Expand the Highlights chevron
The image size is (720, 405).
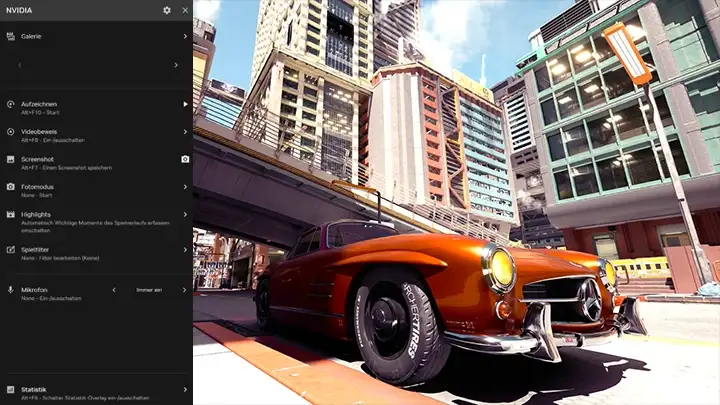point(185,215)
